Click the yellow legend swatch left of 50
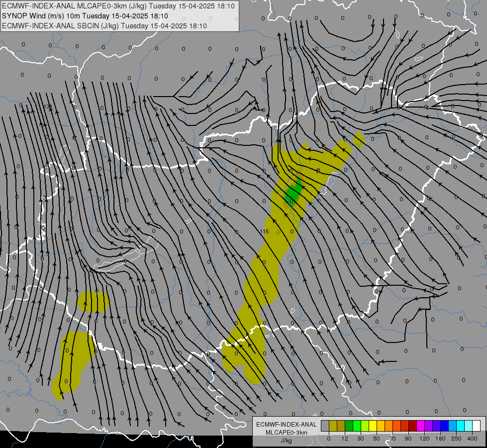 pyautogui.click(x=373, y=426)
